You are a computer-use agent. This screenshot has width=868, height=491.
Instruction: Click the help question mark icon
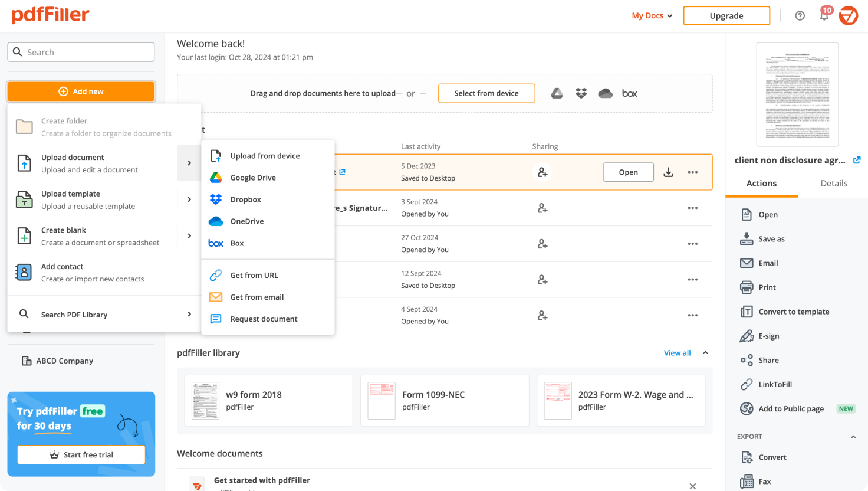point(800,16)
